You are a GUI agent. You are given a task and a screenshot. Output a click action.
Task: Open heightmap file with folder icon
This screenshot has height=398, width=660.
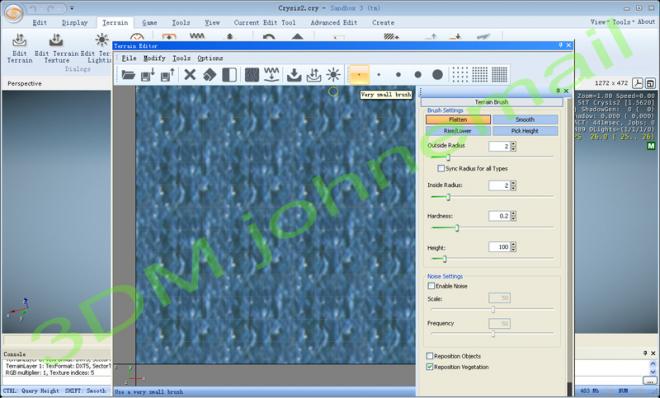click(x=128, y=75)
